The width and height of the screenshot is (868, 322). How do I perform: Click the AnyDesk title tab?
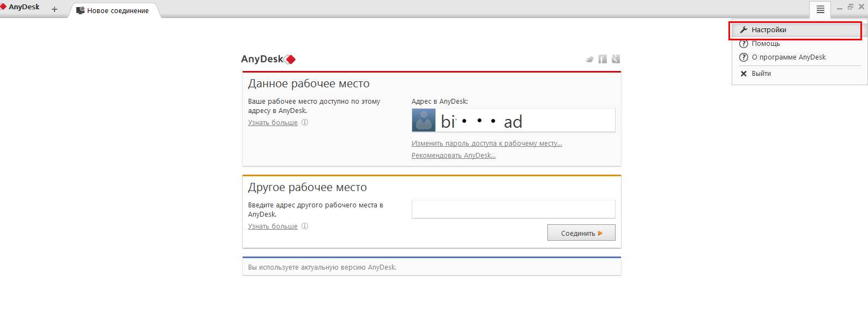click(21, 7)
